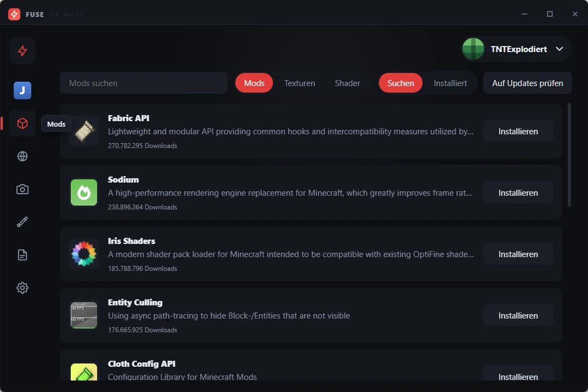Open the globe servers icon in sidebar
Image resolution: width=588 pixels, height=392 pixels.
tap(22, 156)
